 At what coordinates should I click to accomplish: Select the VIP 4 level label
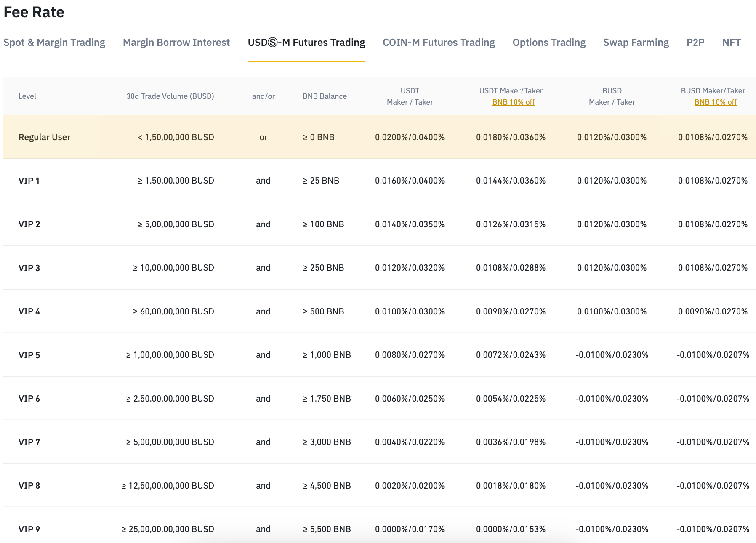click(29, 311)
